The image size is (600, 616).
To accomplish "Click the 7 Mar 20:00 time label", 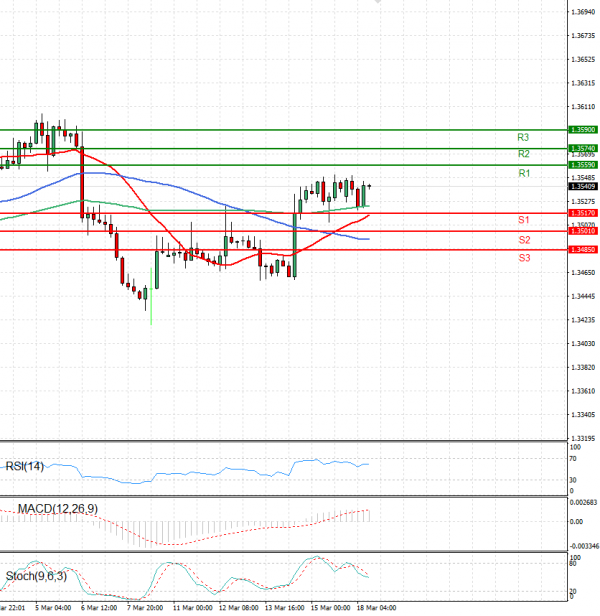I will (x=145, y=608).
